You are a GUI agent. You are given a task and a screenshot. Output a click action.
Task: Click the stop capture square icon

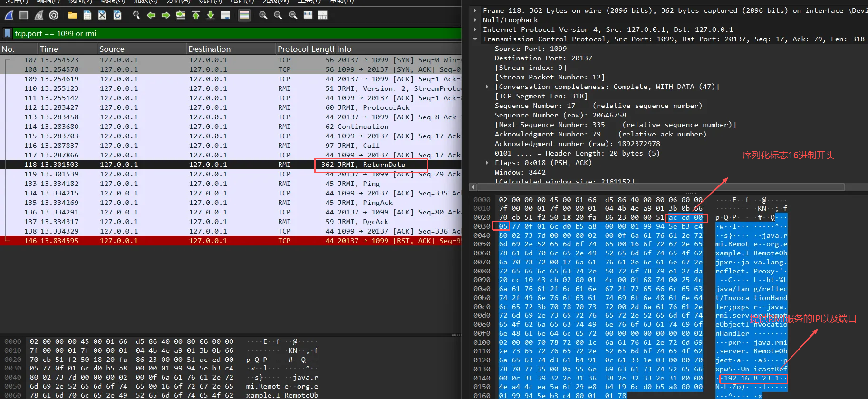pyautogui.click(x=24, y=15)
